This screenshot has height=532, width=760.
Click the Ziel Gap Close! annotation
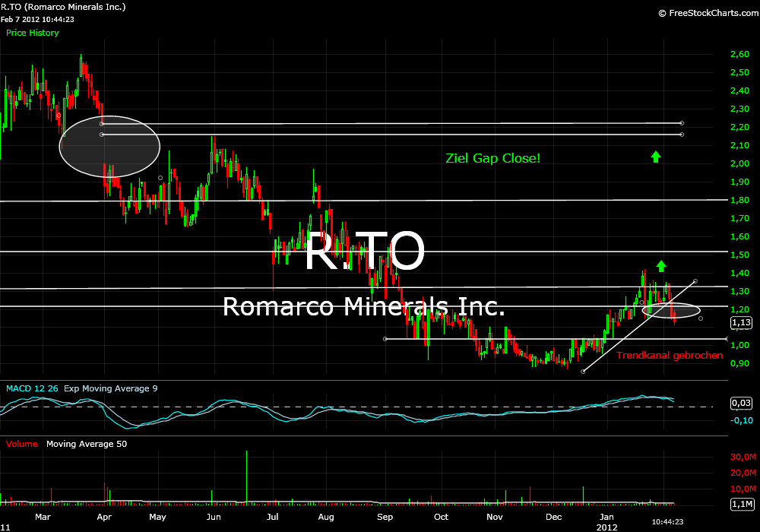click(493, 158)
